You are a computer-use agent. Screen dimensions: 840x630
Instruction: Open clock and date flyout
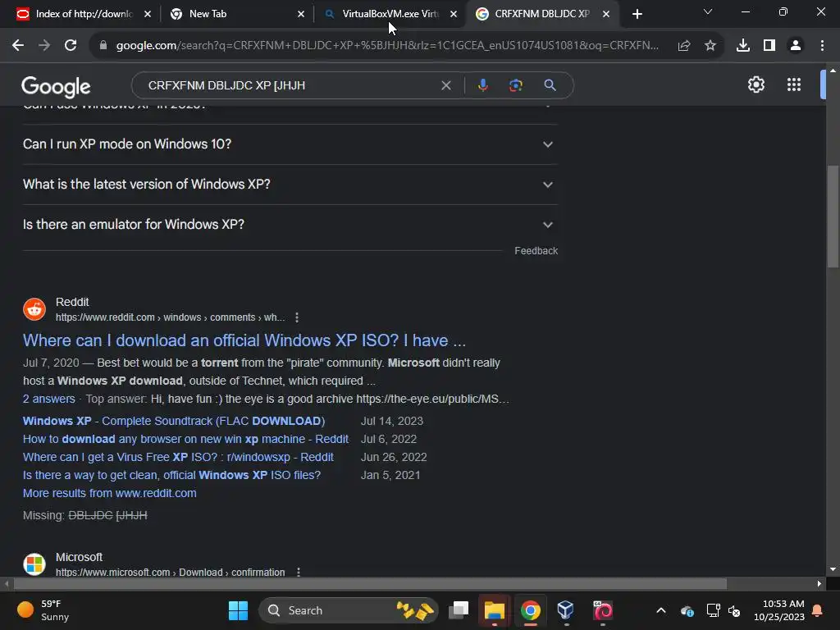click(778, 610)
